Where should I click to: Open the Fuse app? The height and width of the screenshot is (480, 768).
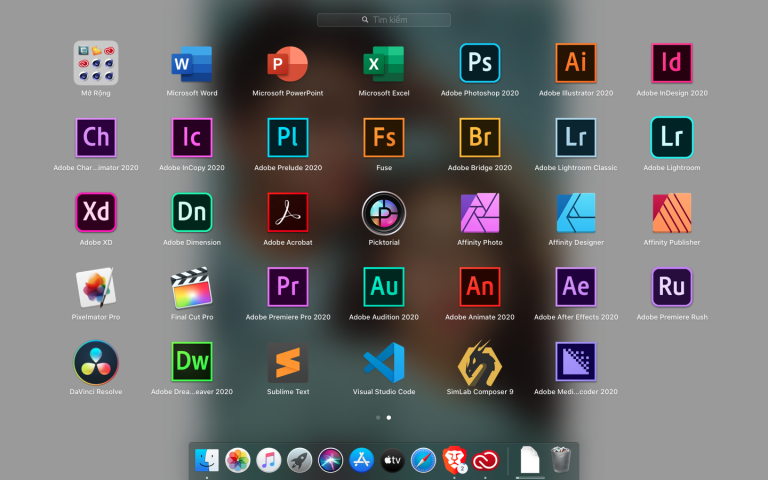click(384, 138)
